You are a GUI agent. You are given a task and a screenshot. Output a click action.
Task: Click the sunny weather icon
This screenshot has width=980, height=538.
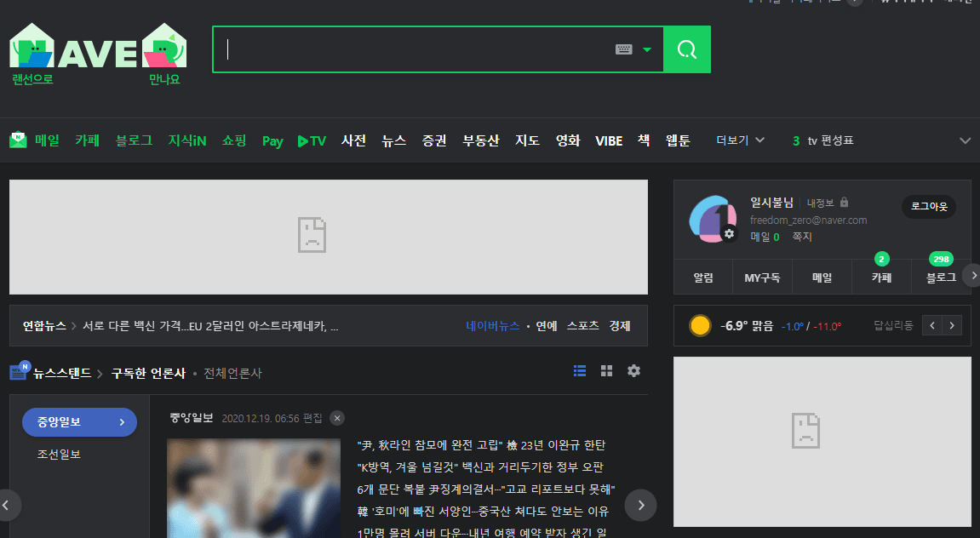(x=700, y=325)
